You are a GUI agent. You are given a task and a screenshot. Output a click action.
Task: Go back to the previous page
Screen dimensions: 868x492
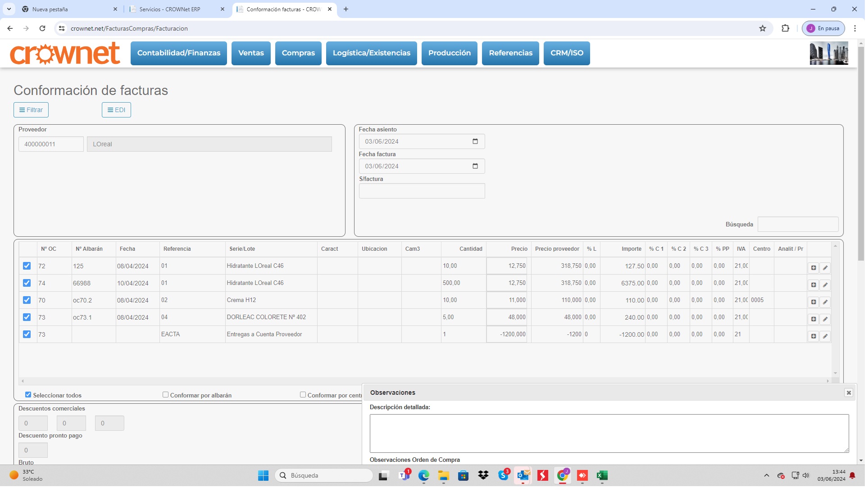10,28
